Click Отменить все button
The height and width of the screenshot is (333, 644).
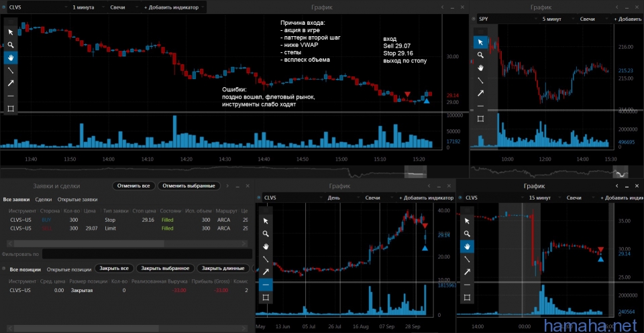134,186
